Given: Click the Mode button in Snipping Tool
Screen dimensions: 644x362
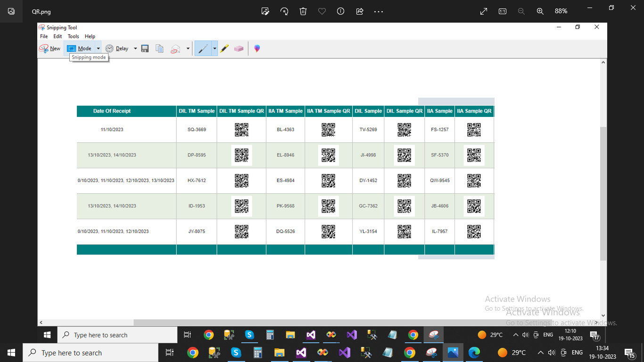Looking at the screenshot, I should (79, 49).
